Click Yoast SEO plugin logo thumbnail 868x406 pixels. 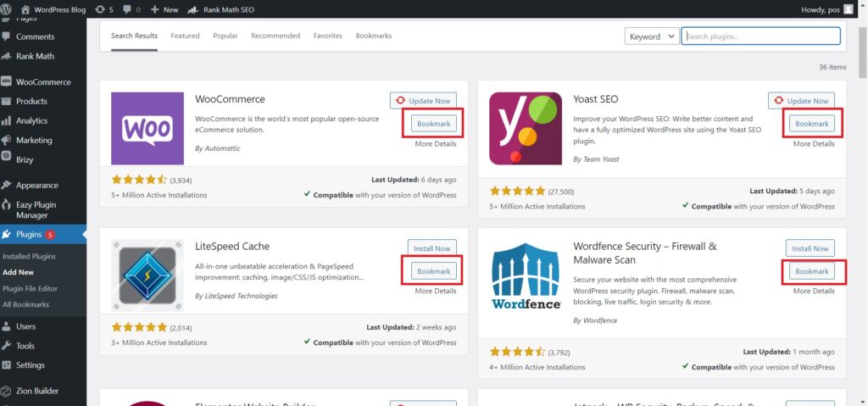point(526,129)
